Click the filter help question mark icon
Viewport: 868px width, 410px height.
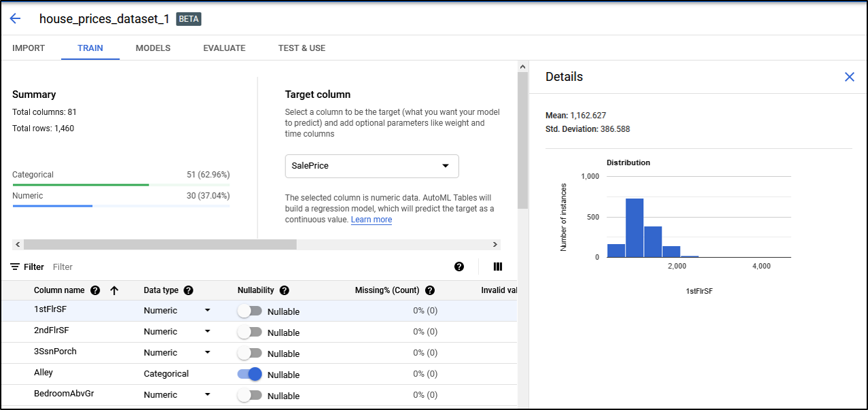[459, 267]
